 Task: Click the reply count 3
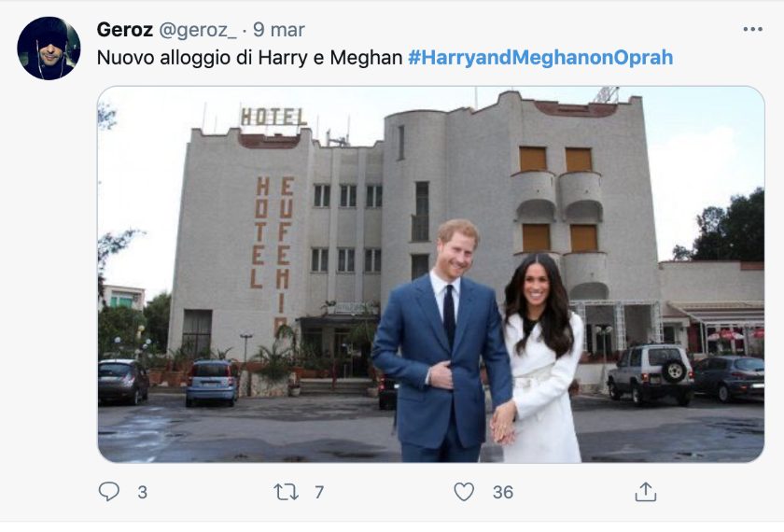pyautogui.click(x=142, y=492)
